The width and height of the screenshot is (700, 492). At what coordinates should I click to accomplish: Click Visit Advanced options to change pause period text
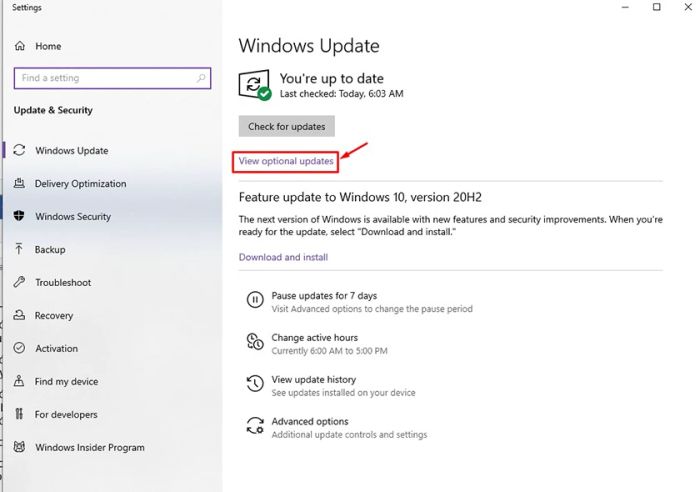(x=372, y=309)
